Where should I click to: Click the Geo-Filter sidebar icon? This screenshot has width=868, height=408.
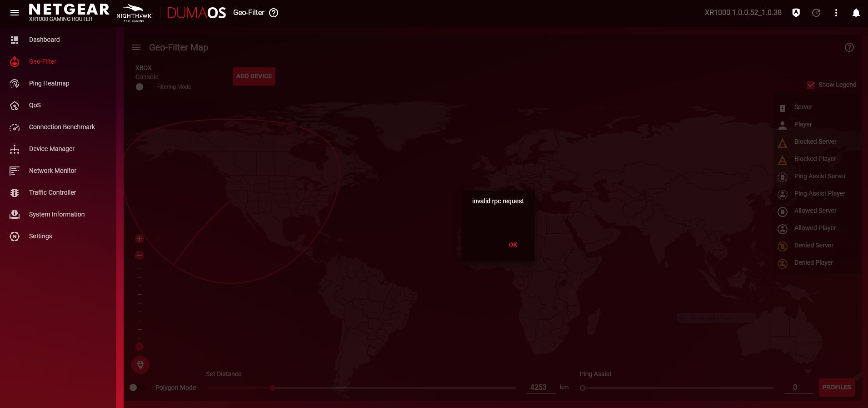click(15, 61)
